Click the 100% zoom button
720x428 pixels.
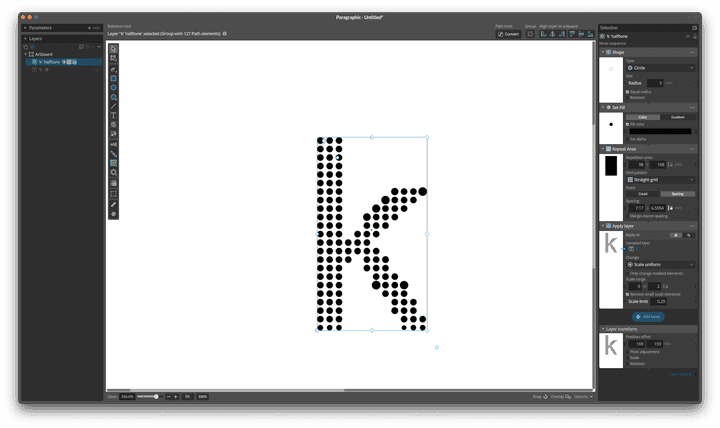coord(202,396)
